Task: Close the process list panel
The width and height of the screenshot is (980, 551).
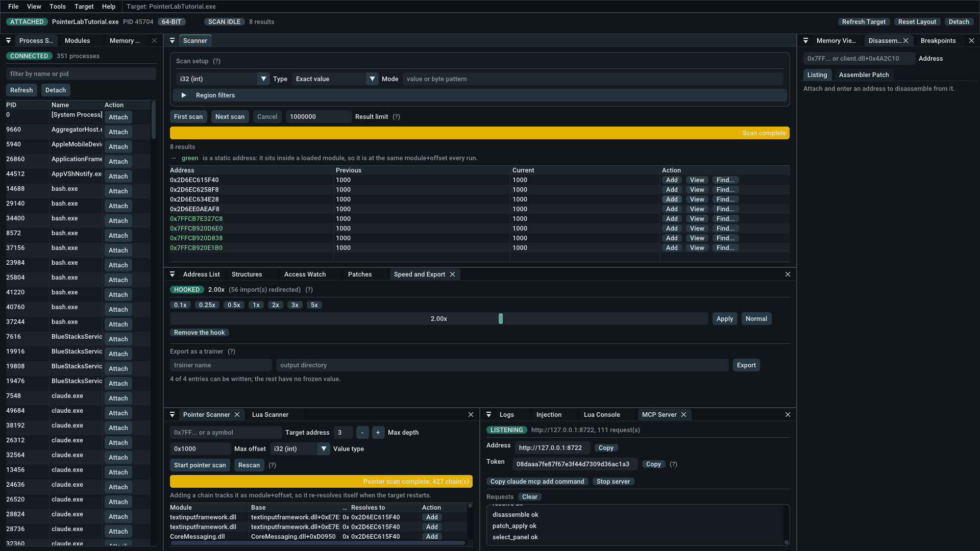Action: 154,41
